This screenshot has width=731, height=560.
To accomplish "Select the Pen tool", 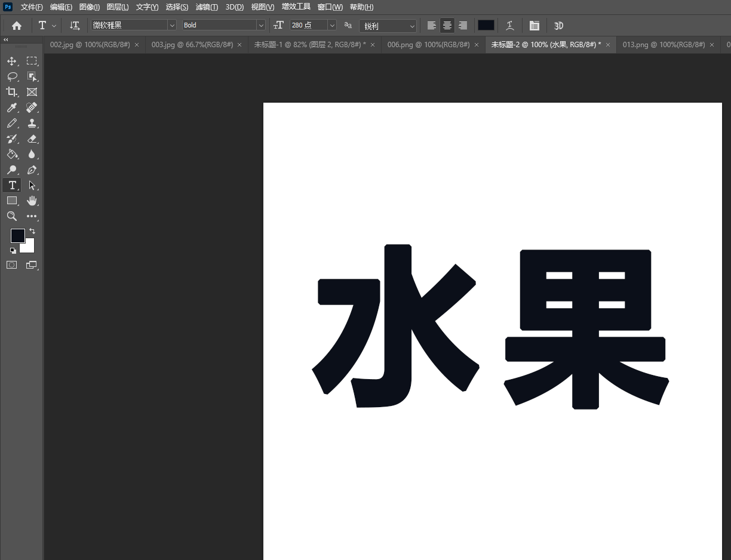I will coord(32,170).
